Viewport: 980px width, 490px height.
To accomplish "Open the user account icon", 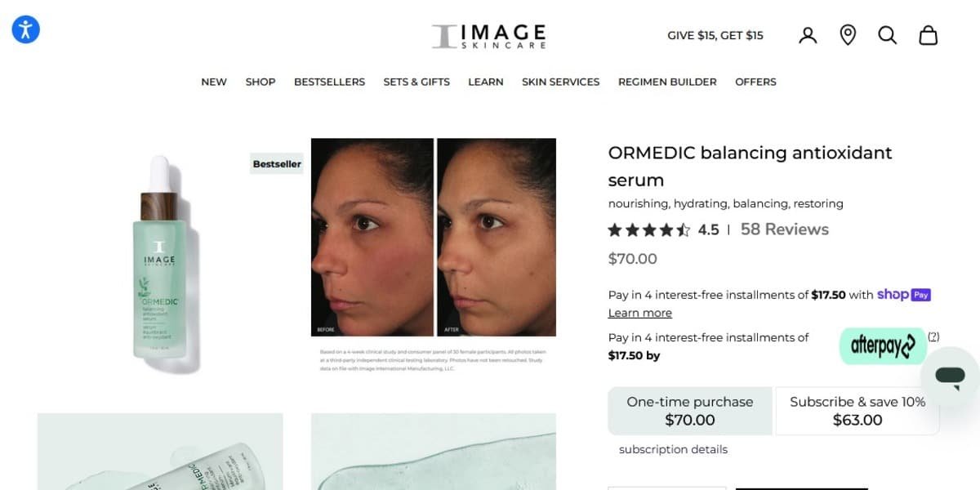I will 808,35.
